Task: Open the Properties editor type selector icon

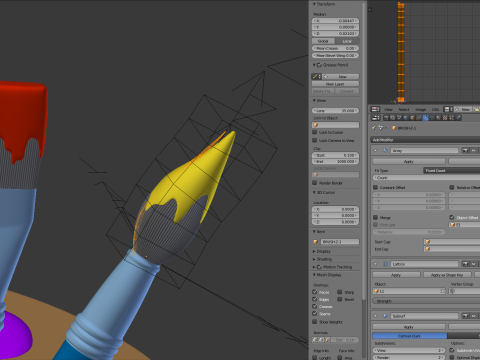Action: (x=376, y=118)
